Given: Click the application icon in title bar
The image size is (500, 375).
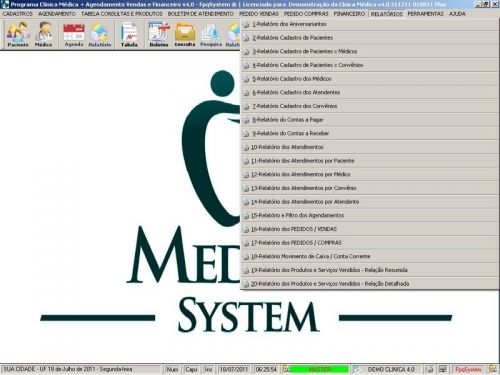Looking at the screenshot, I should [x=5, y=4].
